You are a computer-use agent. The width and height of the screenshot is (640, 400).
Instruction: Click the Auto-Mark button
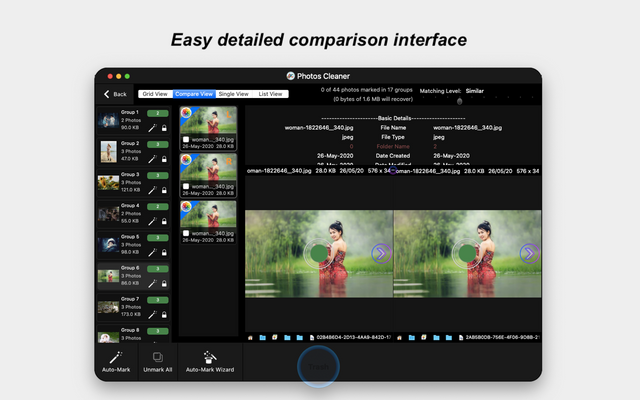click(116, 362)
